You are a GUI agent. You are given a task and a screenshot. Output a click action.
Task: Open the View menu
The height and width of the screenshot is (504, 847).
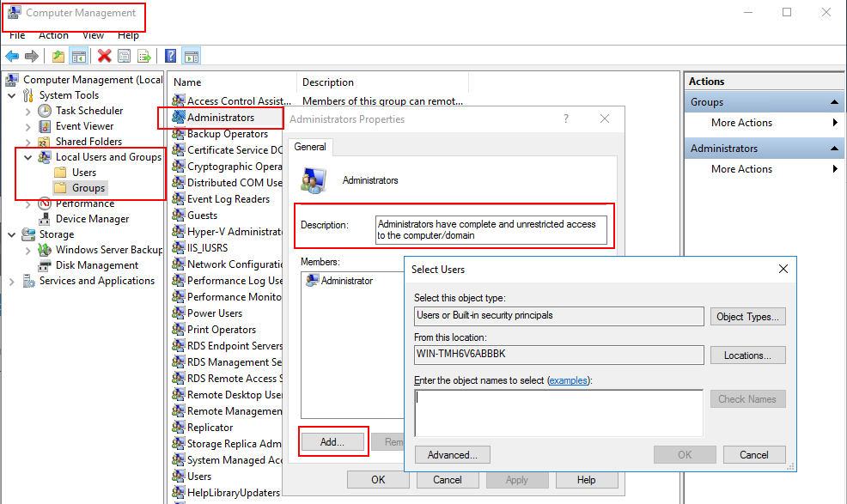coord(93,35)
